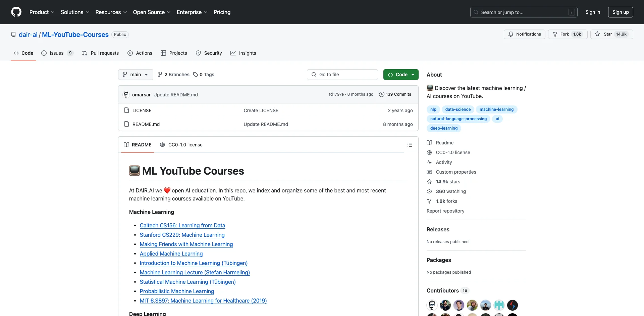Open the main branch selector dropdown
Image resolution: width=644 pixels, height=316 pixels.
pos(136,75)
